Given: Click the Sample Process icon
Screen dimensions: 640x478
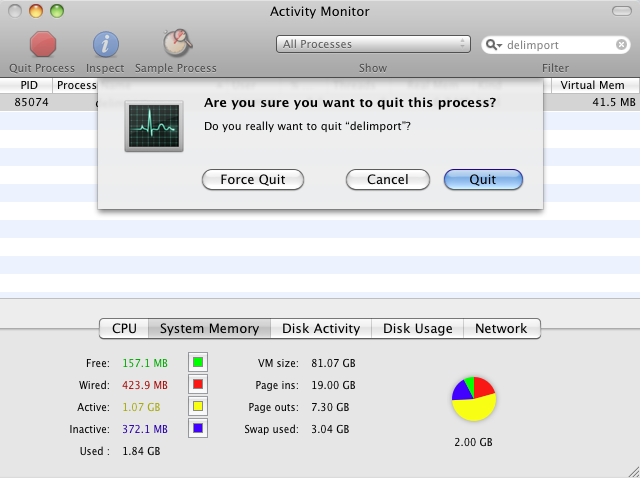Looking at the screenshot, I should pyautogui.click(x=177, y=43).
